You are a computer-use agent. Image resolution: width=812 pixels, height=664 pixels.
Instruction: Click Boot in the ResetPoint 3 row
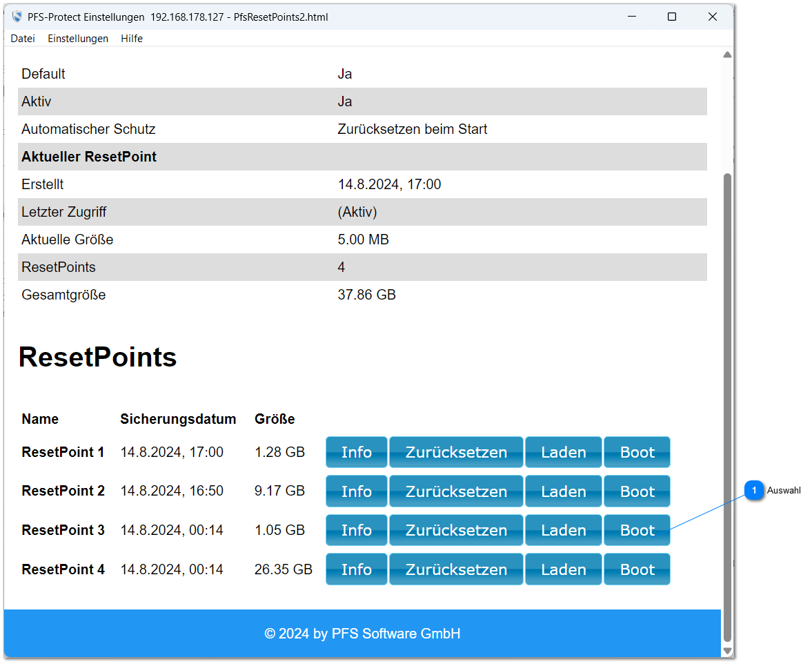[x=637, y=530]
